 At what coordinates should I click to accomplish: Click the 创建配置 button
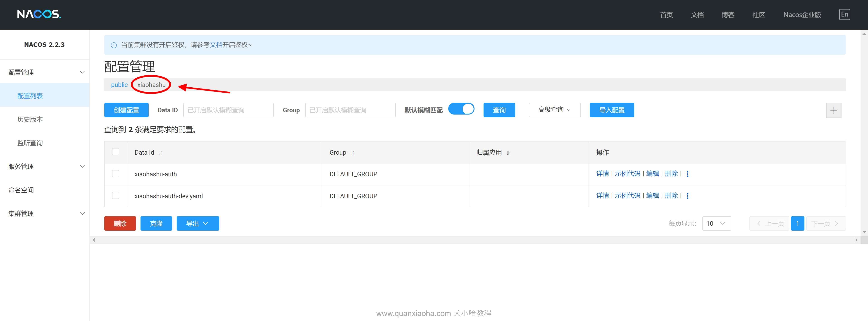(x=126, y=110)
